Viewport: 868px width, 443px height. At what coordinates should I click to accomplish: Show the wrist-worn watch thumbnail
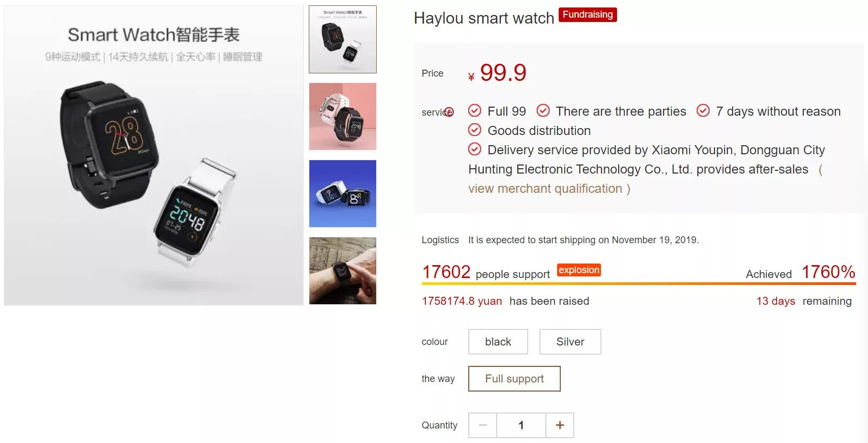pos(342,271)
